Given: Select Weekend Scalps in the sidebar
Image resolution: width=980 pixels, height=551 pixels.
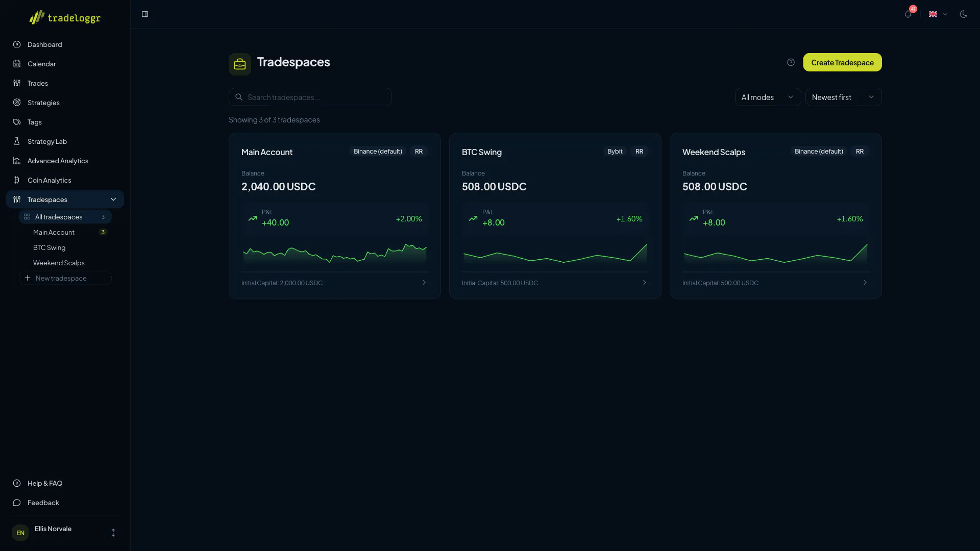Looking at the screenshot, I should pyautogui.click(x=65, y=263).
